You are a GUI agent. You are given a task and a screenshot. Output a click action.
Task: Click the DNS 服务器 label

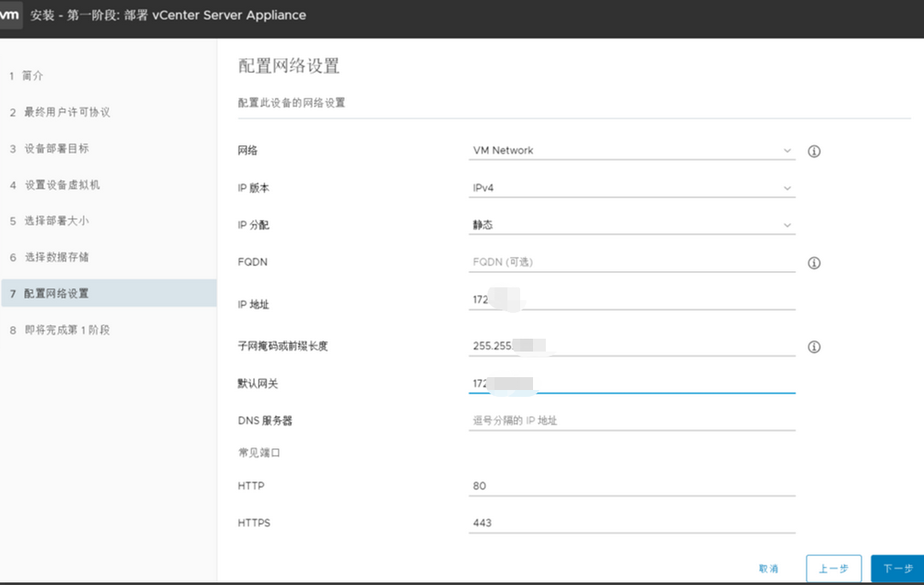[265, 421]
